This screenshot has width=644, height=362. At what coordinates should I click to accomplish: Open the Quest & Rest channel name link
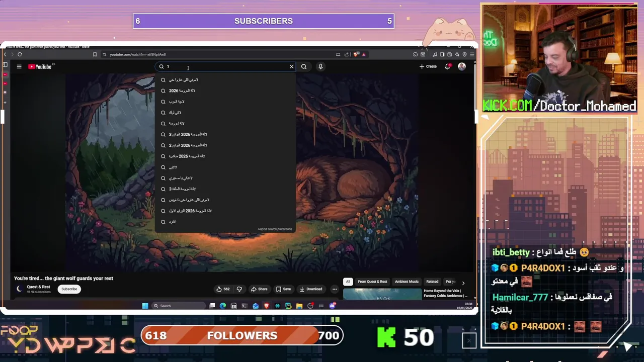click(x=38, y=287)
